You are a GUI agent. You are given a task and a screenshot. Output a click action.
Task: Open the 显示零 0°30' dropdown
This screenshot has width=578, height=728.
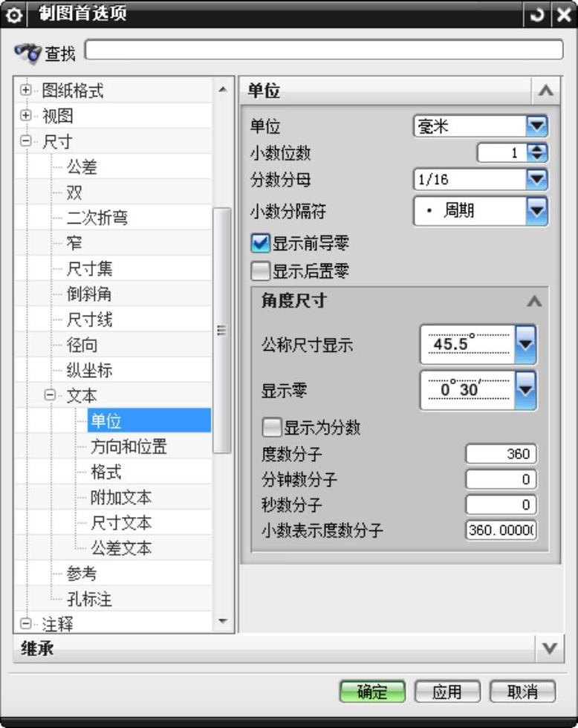[x=525, y=390]
